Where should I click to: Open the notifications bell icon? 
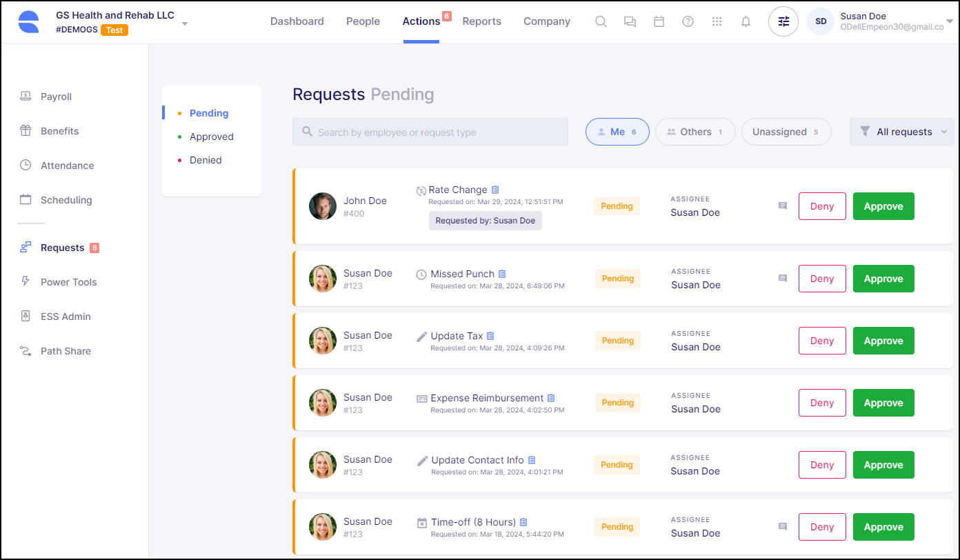coord(746,21)
